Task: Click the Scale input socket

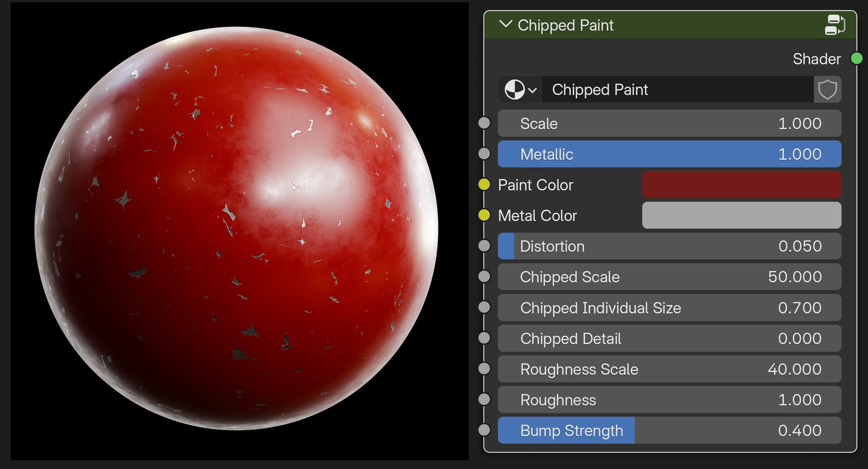Action: [x=484, y=123]
